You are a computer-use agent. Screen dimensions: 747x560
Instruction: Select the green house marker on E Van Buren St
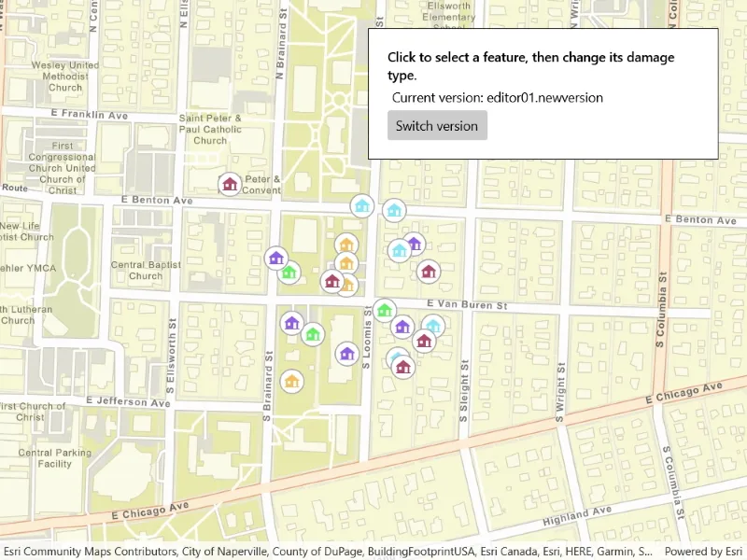(x=385, y=311)
